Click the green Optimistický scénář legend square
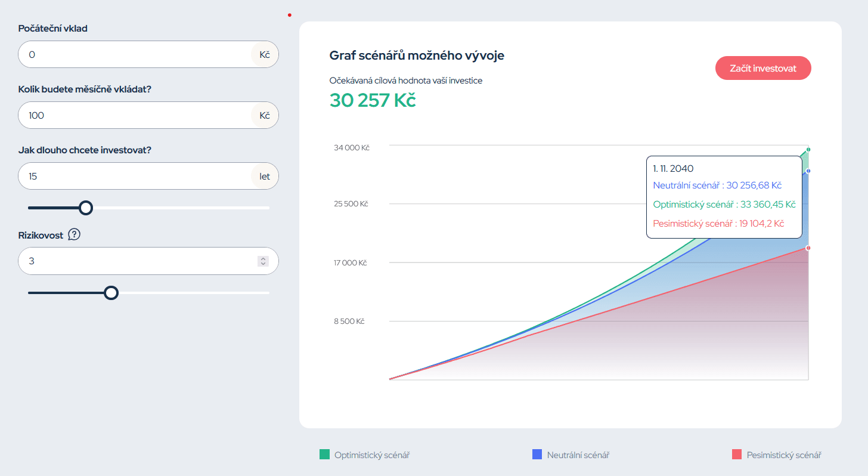 tap(324, 455)
